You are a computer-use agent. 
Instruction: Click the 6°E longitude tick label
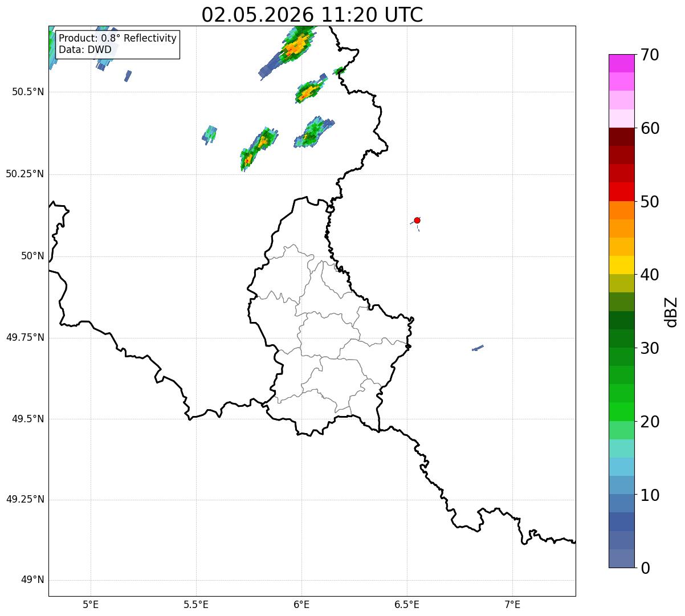point(301,605)
